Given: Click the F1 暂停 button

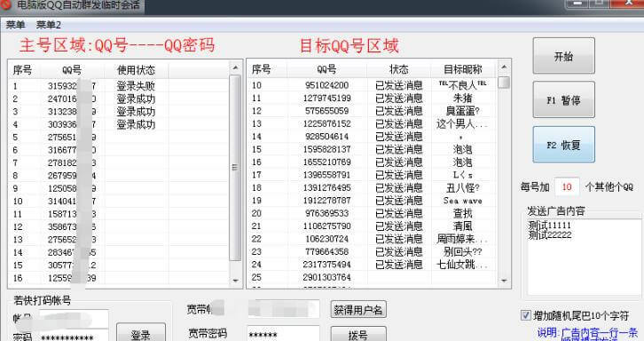Looking at the screenshot, I should coord(563,100).
